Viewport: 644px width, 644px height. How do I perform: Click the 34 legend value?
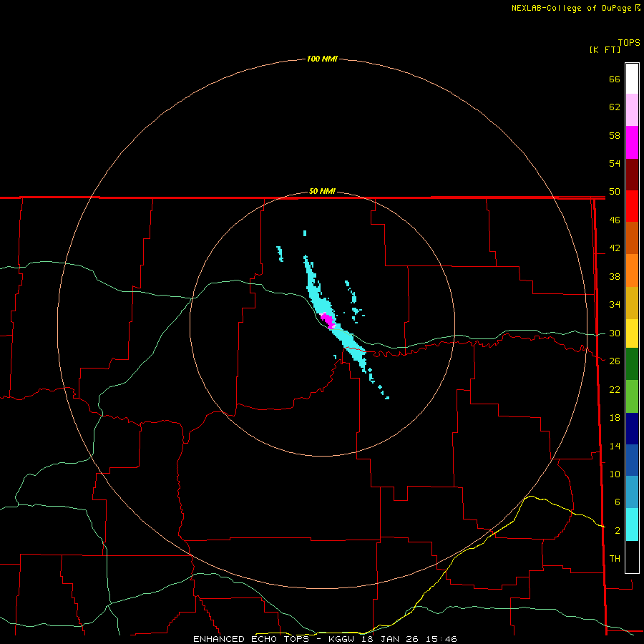tap(615, 305)
